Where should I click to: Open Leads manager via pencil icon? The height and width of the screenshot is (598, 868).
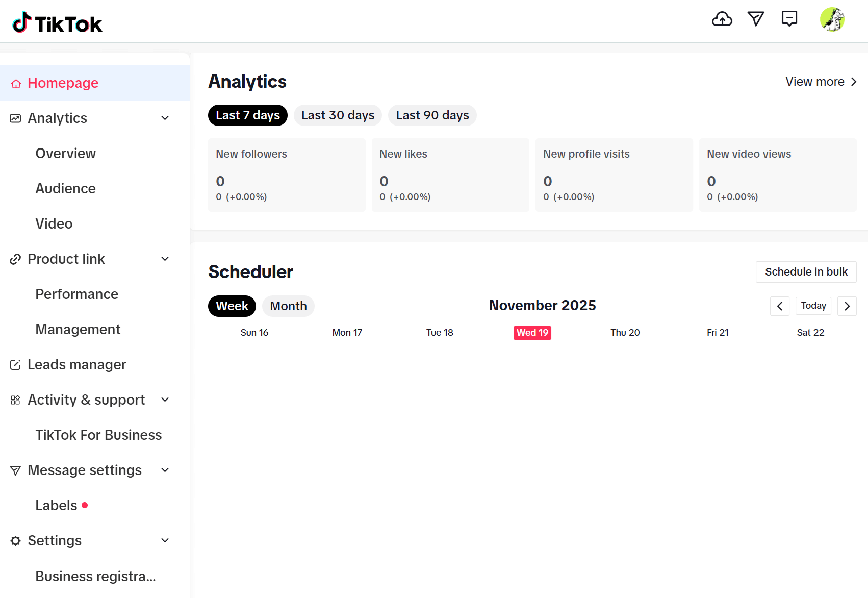[x=15, y=364]
